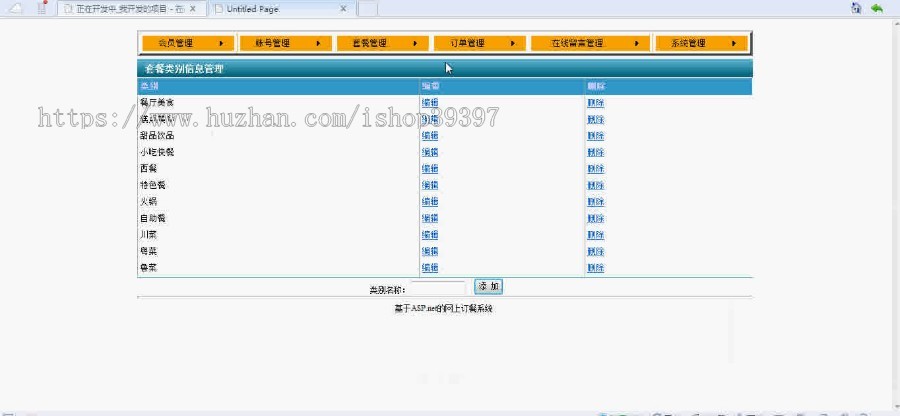Viewport: 900px width, 416px height.
Task: Select the 火锅 row name
Action: point(148,201)
